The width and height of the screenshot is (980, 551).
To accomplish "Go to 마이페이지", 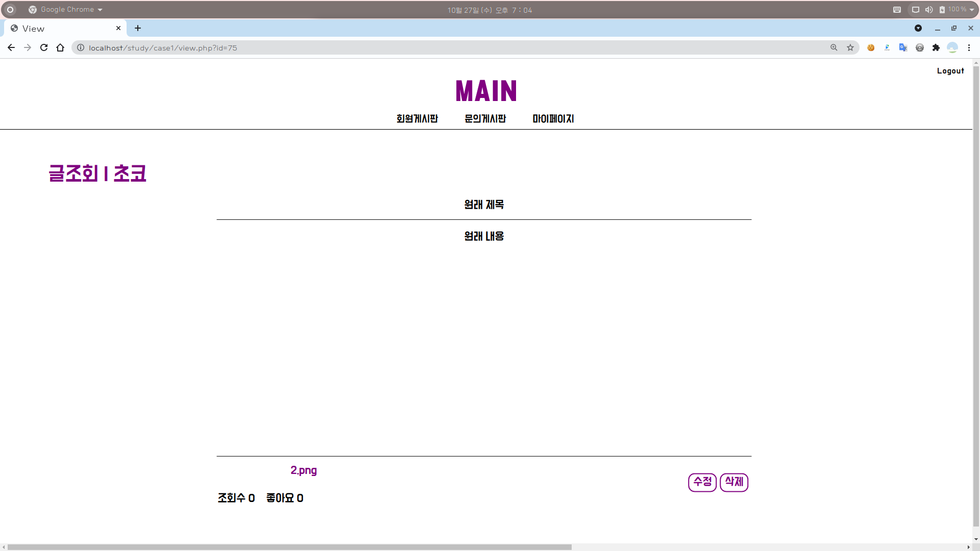I will click(553, 119).
